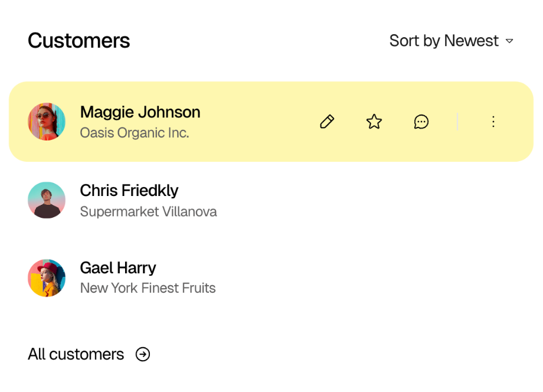The width and height of the screenshot is (543, 392).
Task: Click the pencil edit icon for Maggie Johnson
Action: coord(327,122)
